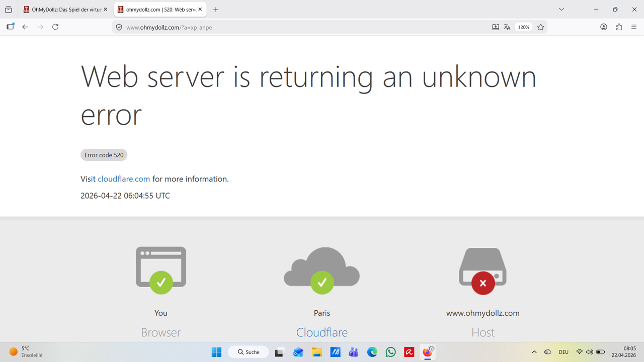This screenshot has height=362, width=644.
Task: Open the volume speaker tray icon
Action: pyautogui.click(x=590, y=352)
